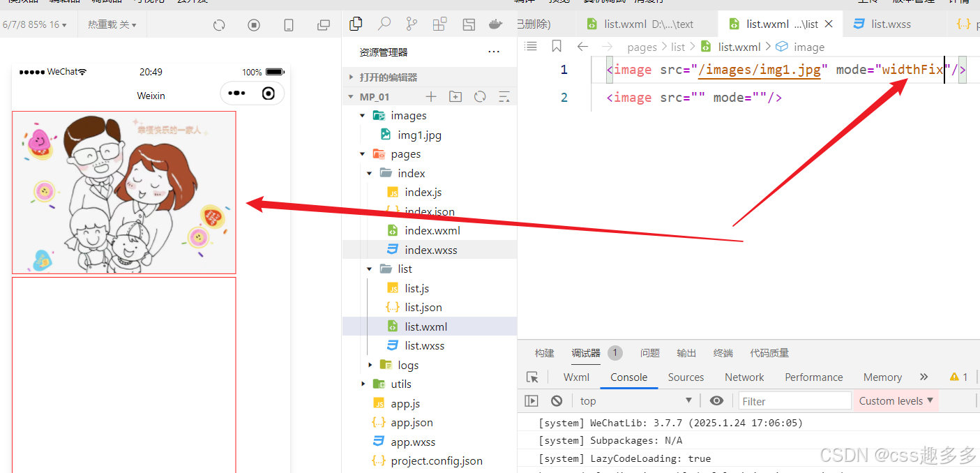The height and width of the screenshot is (473, 980).
Task: Open the source control branch icon
Action: (x=412, y=24)
